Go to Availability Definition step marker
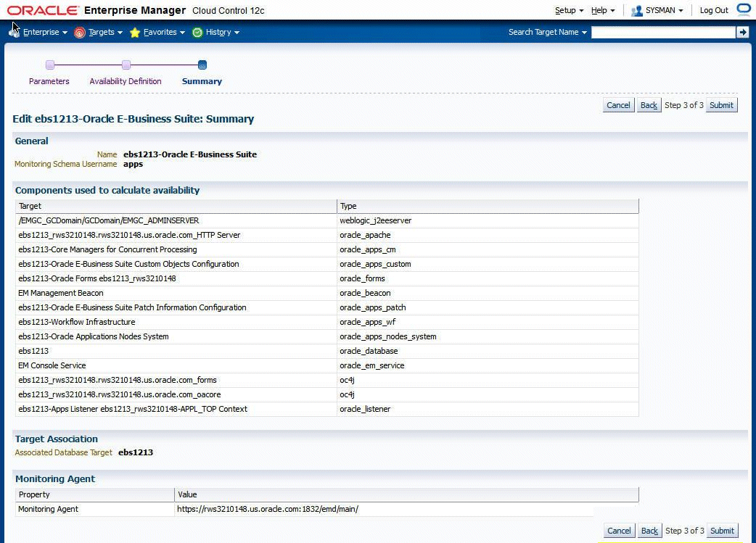Image resolution: width=756 pixels, height=543 pixels. click(126, 65)
